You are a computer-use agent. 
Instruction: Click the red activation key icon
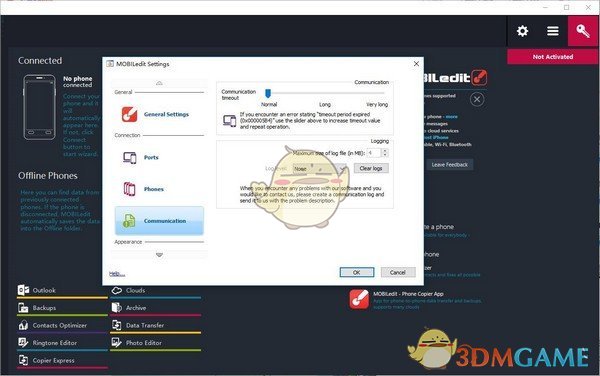click(583, 31)
